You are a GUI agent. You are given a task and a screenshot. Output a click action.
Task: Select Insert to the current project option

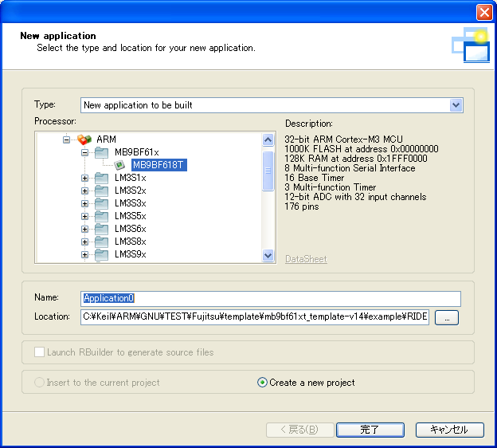(39, 383)
